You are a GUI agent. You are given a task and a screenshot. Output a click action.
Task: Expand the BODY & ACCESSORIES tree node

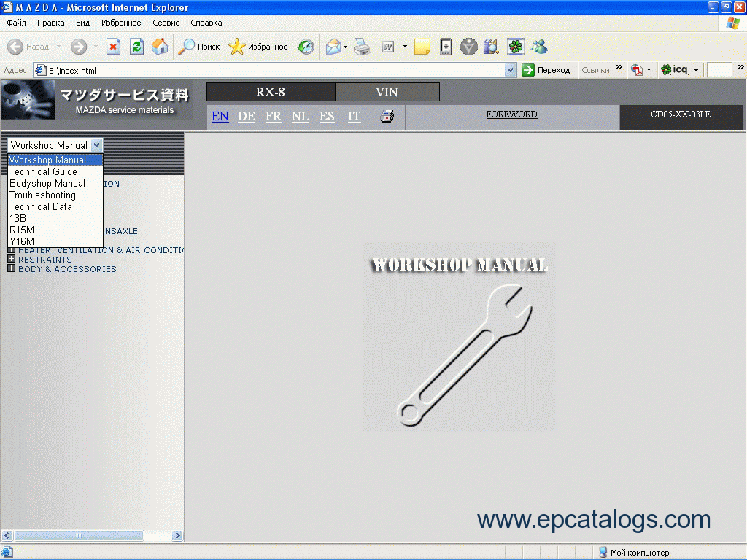(12, 268)
